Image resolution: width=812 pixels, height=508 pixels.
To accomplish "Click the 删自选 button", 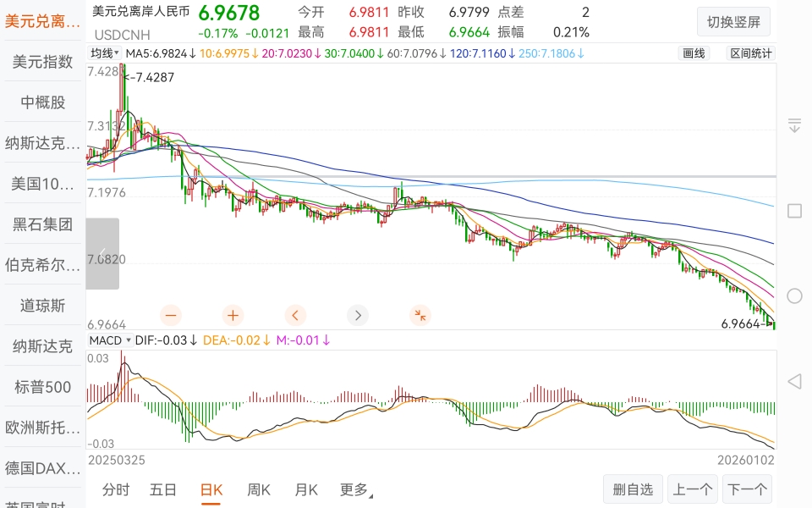I will [x=633, y=489].
